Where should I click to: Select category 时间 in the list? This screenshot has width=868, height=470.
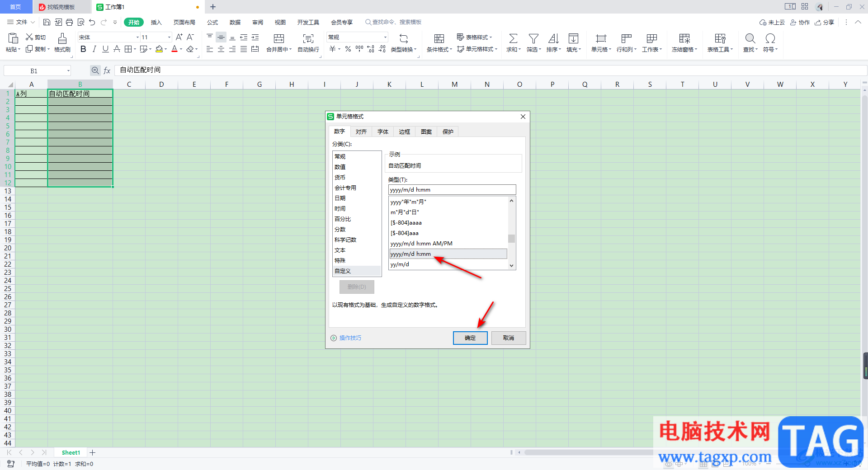click(x=357, y=208)
